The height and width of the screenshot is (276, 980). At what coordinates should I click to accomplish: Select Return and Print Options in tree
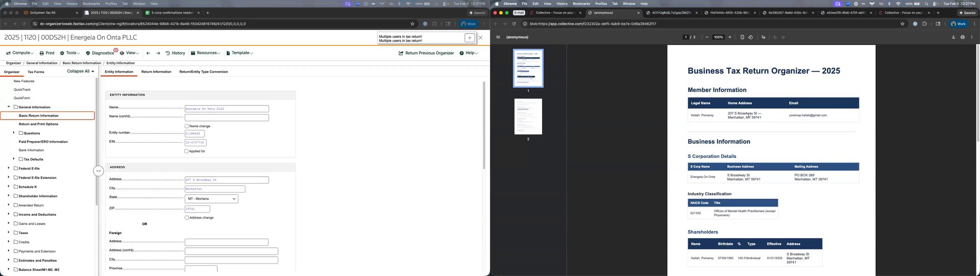tap(39, 124)
